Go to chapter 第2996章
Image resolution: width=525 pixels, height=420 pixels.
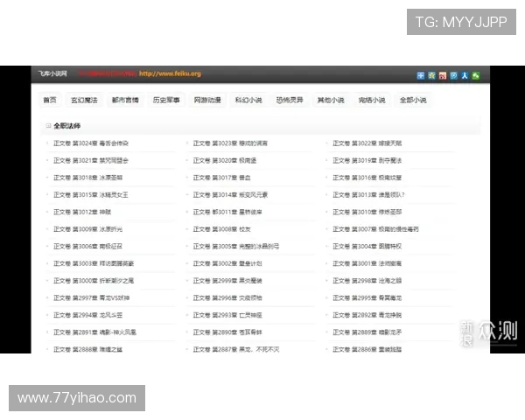[227, 298]
